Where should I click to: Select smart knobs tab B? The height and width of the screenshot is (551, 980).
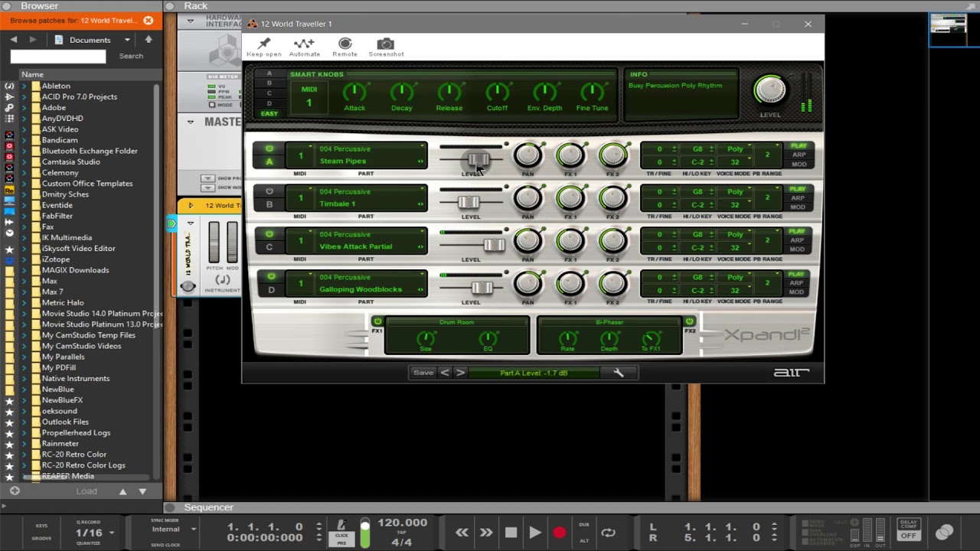click(269, 83)
